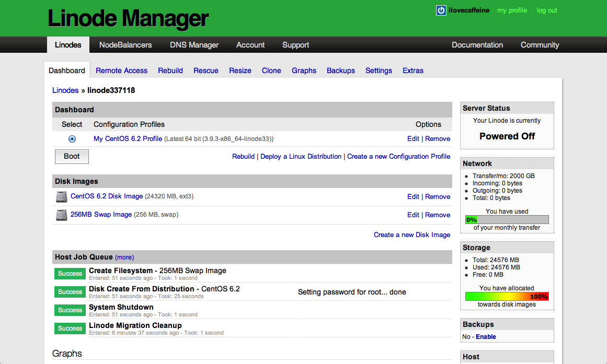
Task: Open the Support menu item
Action: point(296,45)
